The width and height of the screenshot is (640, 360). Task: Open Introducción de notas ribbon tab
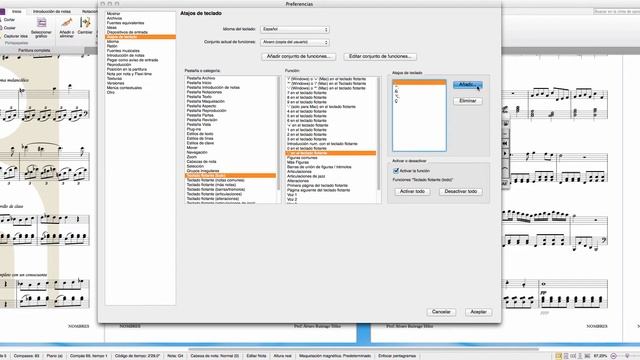click(51, 11)
